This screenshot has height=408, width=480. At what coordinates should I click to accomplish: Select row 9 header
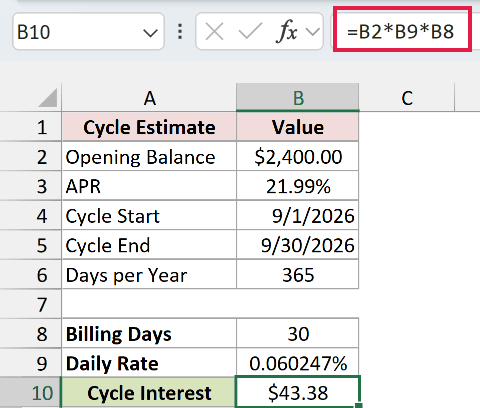coord(31,363)
